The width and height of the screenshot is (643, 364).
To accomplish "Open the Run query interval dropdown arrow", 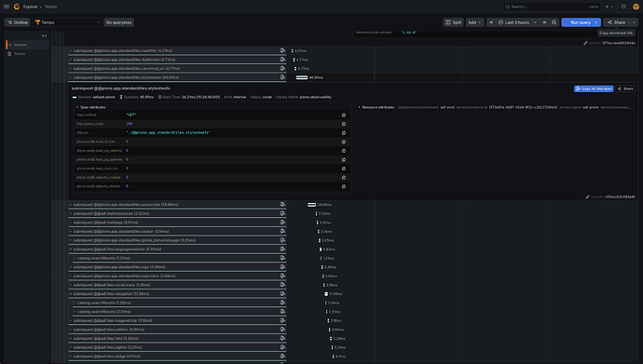I will pos(596,22).
